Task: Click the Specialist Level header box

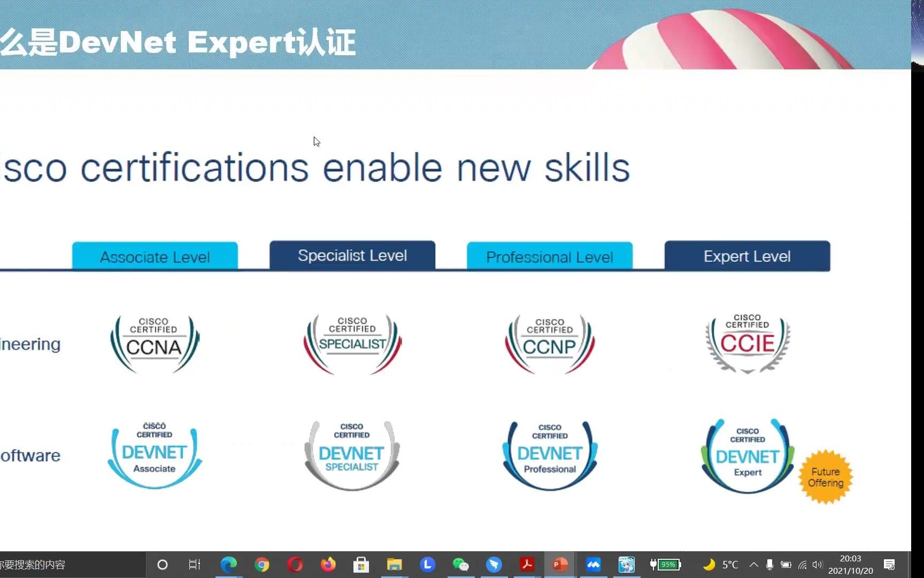Action: click(352, 255)
